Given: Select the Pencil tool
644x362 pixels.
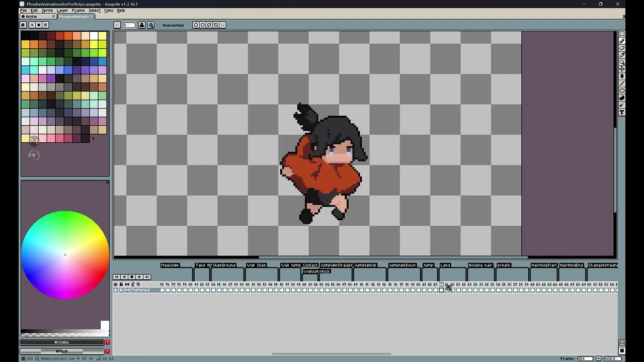Looking at the screenshot, I should [x=622, y=41].
